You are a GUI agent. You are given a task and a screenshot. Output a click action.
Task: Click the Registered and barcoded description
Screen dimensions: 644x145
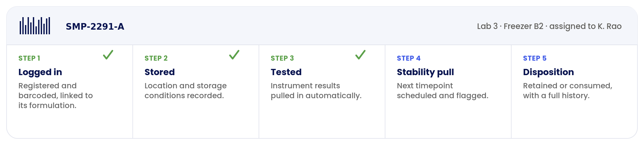point(56,96)
